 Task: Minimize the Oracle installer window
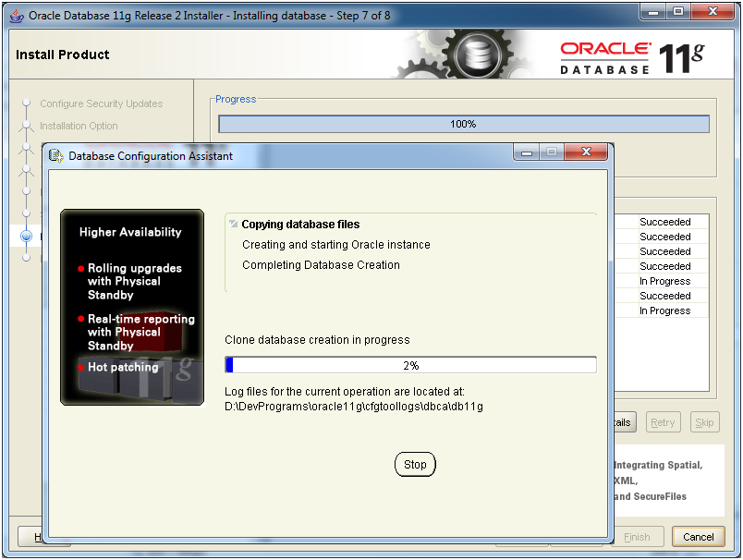pyautogui.click(x=653, y=12)
